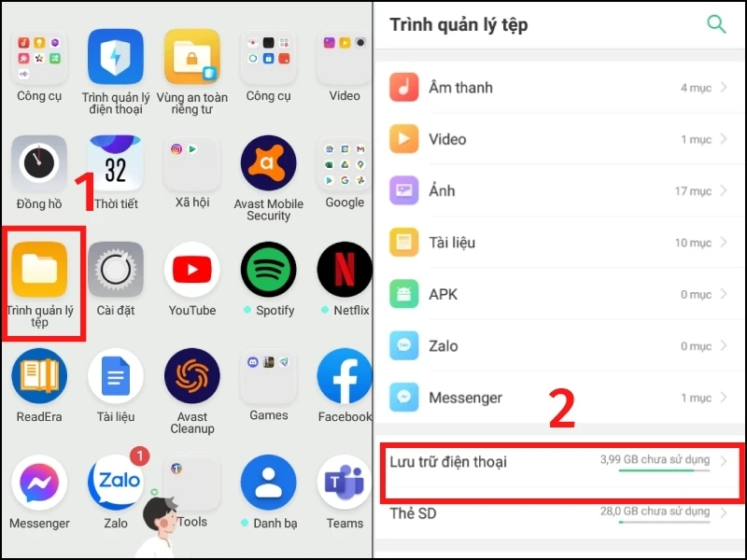This screenshot has width=747, height=560.
Task: Click the search magnifier in file manager
Action: tap(716, 24)
